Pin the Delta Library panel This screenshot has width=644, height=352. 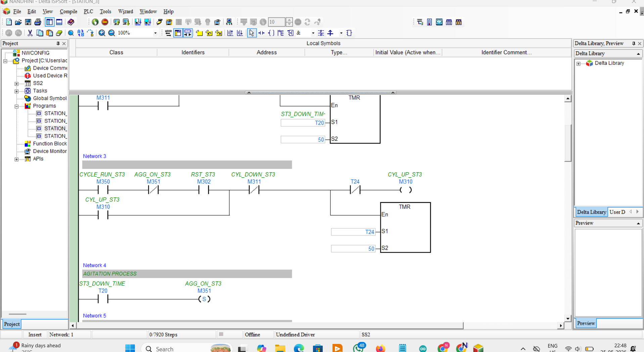[x=634, y=43]
